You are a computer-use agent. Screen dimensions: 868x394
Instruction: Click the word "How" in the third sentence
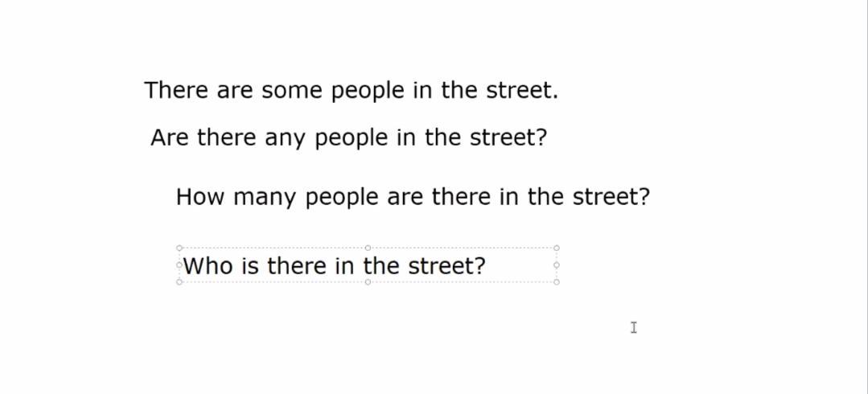pyautogui.click(x=200, y=197)
